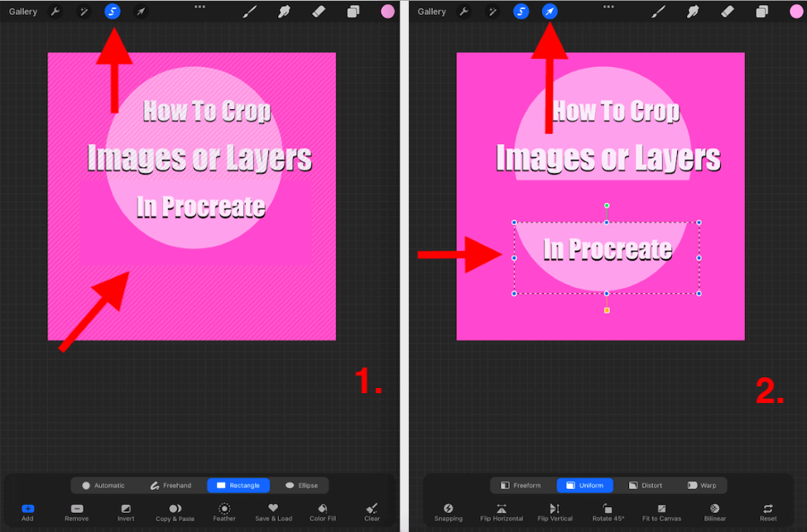Screen dimensions: 807x532
Task: Open the pink color swatch
Action: pyautogui.click(x=387, y=12)
